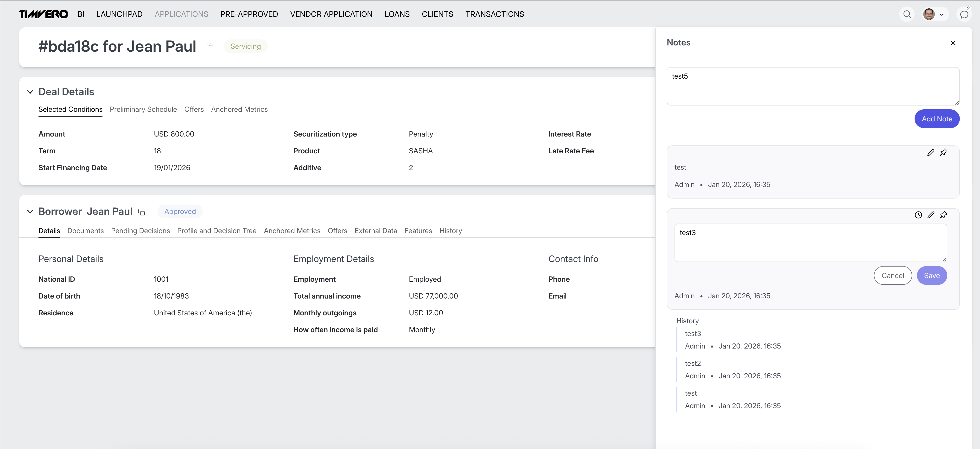Cancel editing the test3 note
Viewport: 980px width, 449px height.
[x=892, y=276]
